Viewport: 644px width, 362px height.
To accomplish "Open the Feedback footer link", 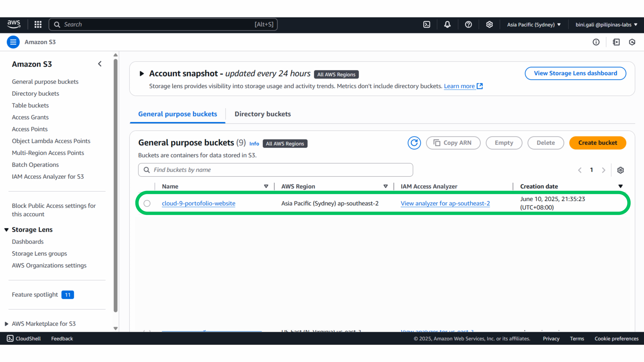I will tap(62, 338).
